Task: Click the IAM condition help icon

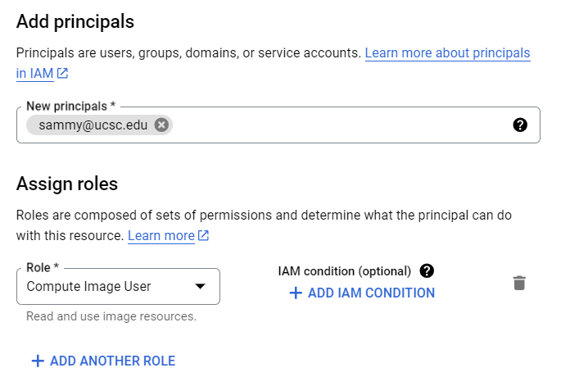Action: [x=427, y=271]
